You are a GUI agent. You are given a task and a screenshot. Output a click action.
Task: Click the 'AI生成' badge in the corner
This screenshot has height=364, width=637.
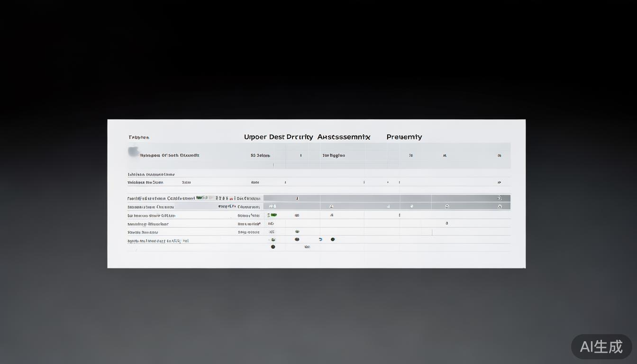click(601, 347)
